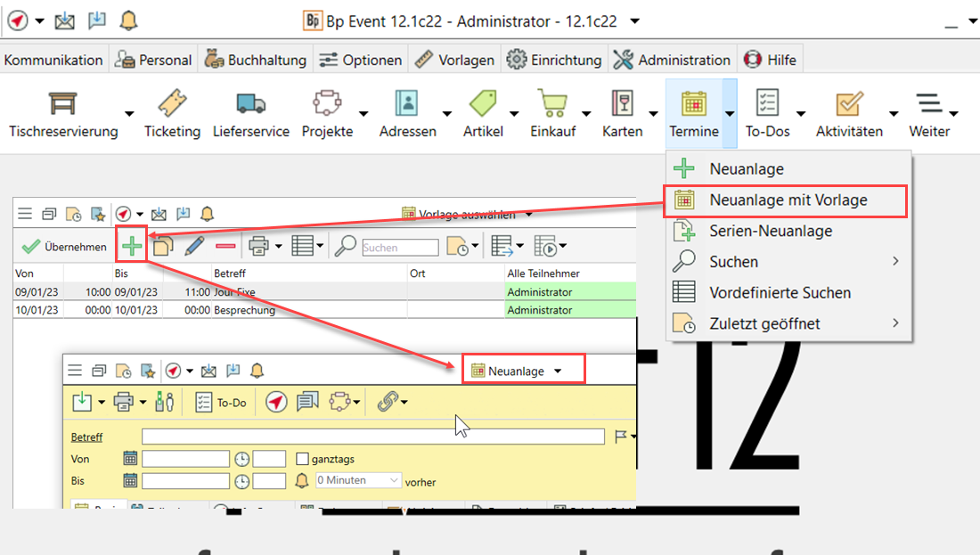Expand the Termine dropdown arrow

730,114
